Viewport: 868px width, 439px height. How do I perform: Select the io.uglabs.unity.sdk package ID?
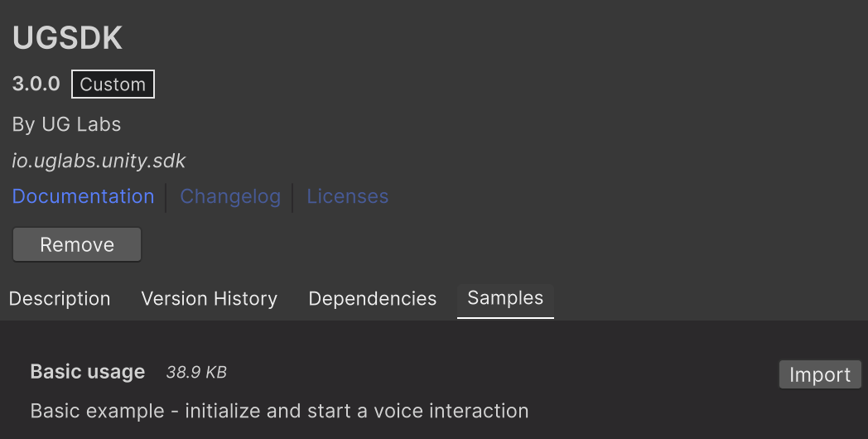tap(99, 161)
